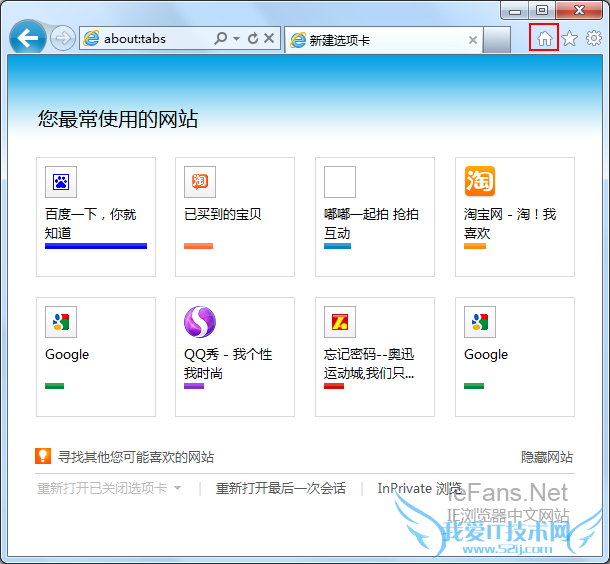Minimize the browser window

[515, 11]
